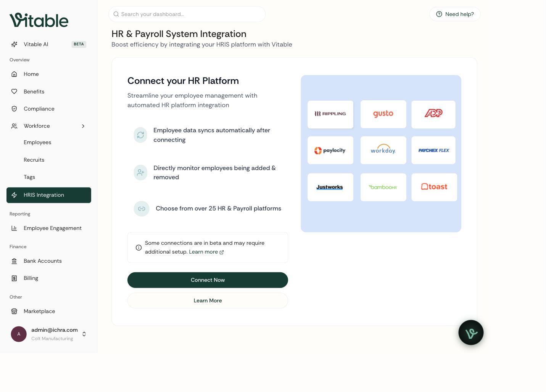Click the Workforce people icon
This screenshot has width=546, height=392.
14,126
